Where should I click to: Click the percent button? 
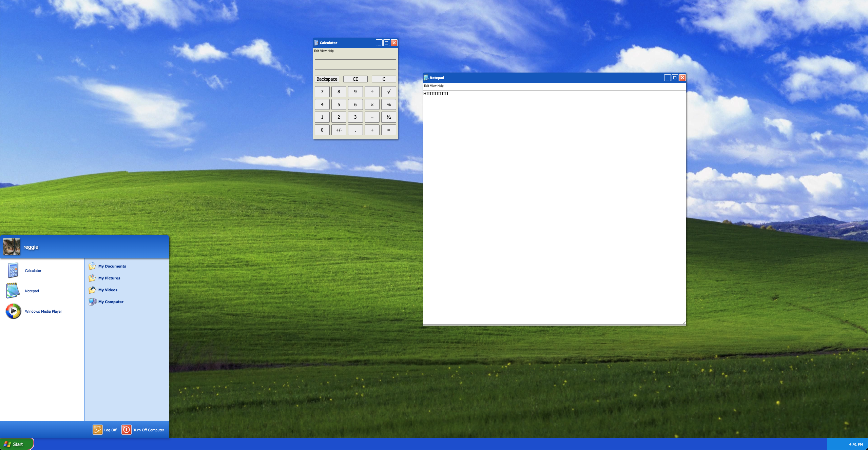[389, 104]
